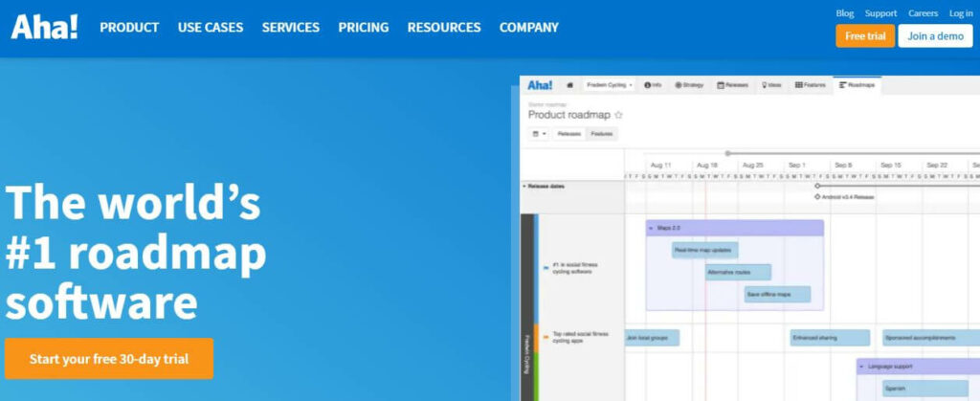Star the Product roadmap as a favorite
The image size is (980, 401).
[x=619, y=115]
